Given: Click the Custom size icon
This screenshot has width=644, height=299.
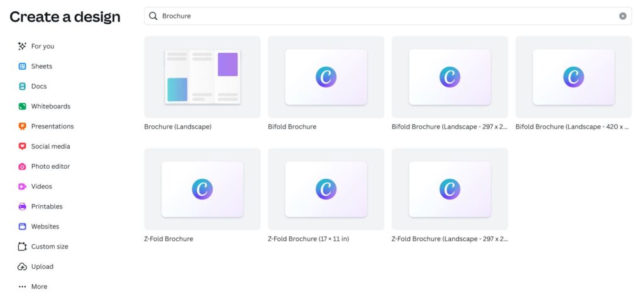Looking at the screenshot, I should (x=22, y=247).
